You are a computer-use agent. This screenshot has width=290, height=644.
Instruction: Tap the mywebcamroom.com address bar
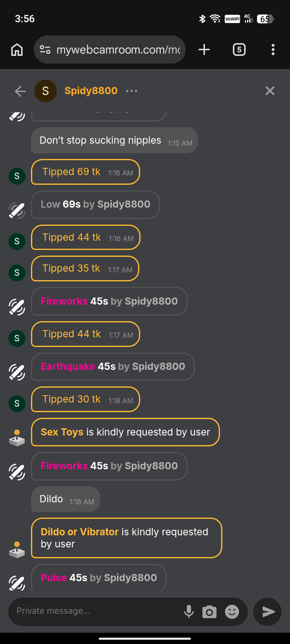[118, 50]
